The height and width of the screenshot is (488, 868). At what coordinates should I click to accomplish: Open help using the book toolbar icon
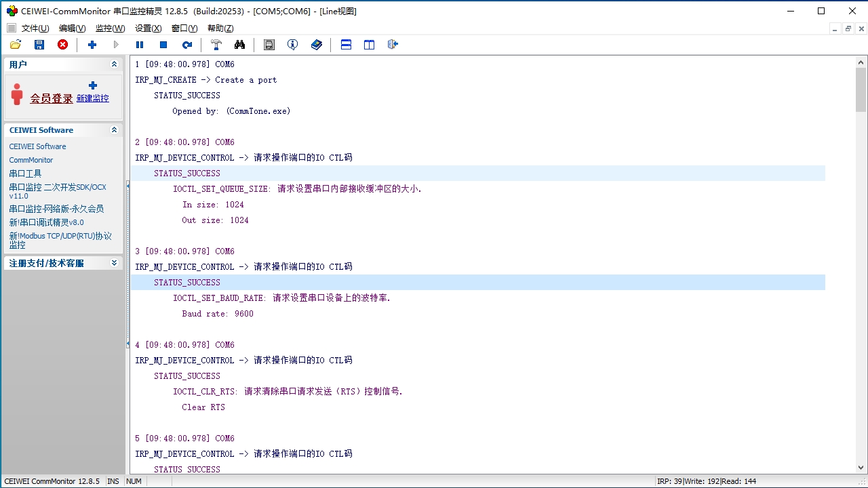point(316,45)
